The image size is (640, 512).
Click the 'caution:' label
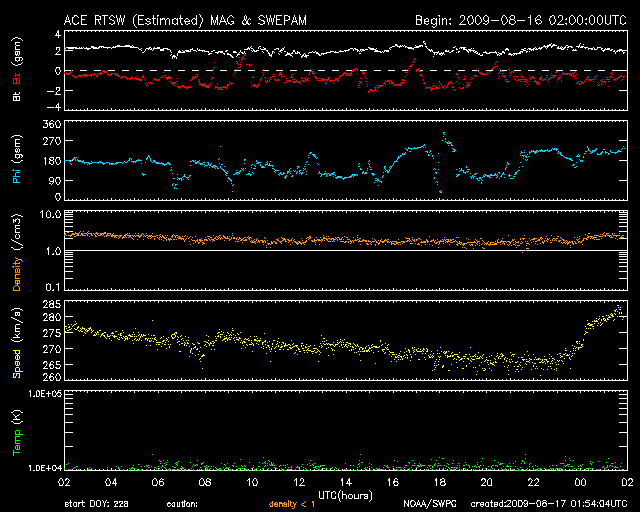click(182, 504)
